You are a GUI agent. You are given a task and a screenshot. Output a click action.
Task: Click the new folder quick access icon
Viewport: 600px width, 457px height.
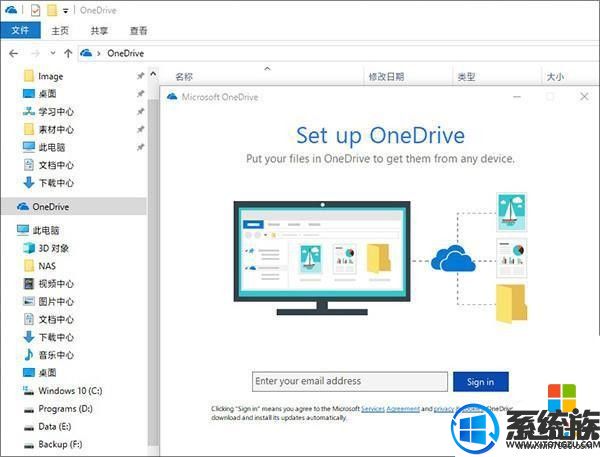tap(52, 10)
